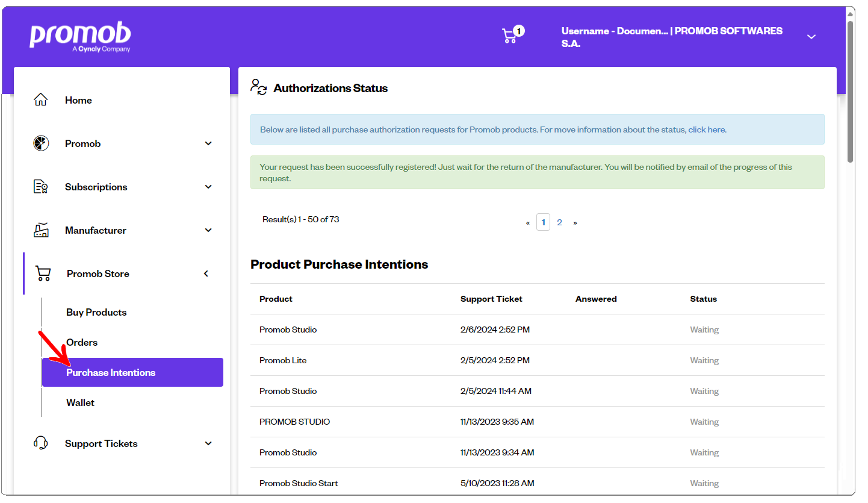Select current page 1 button
Screen dimensions: 868x503
[543, 222]
